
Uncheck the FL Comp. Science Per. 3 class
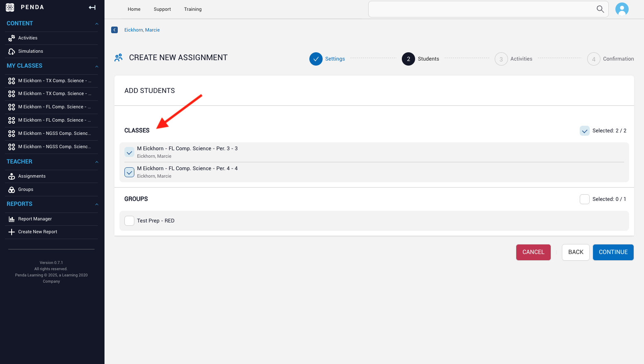click(129, 152)
